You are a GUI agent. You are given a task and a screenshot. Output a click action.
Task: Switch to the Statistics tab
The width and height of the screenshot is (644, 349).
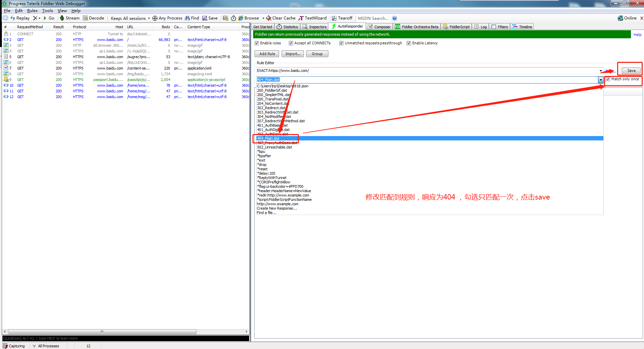click(287, 27)
